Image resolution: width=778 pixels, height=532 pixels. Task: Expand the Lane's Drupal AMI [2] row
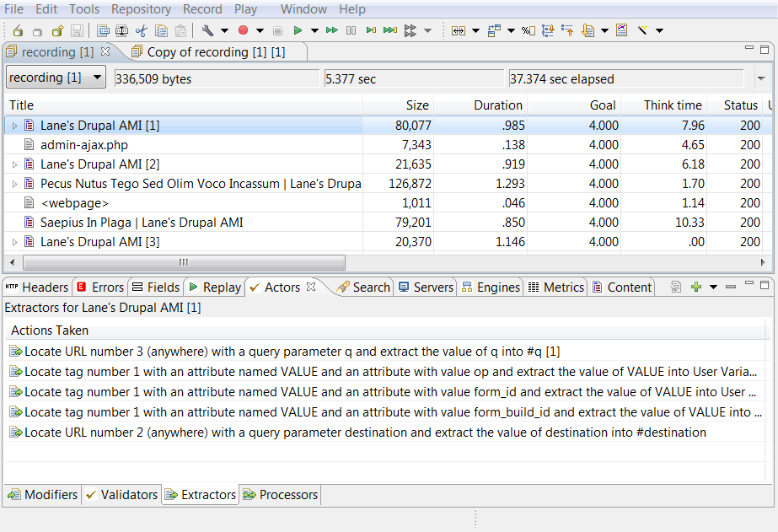pyautogui.click(x=14, y=164)
